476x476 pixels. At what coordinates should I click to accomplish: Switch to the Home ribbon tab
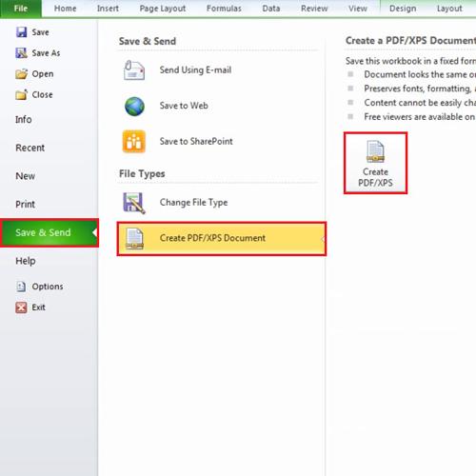[x=65, y=9]
